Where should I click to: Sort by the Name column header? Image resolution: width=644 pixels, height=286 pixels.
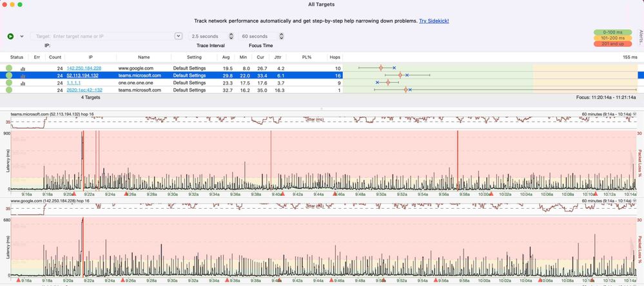pyautogui.click(x=144, y=57)
